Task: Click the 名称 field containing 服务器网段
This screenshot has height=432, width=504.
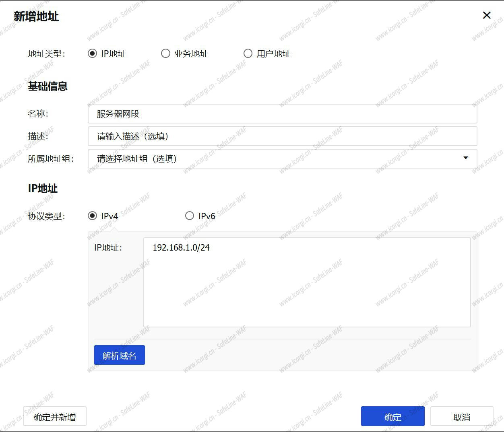Action: coord(282,114)
